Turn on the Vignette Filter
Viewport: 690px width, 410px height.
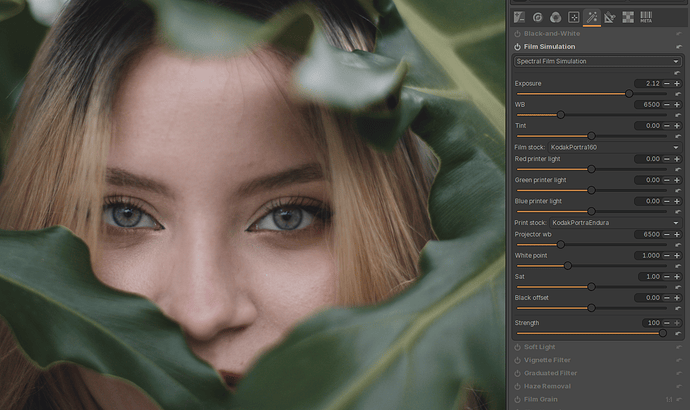pos(518,360)
